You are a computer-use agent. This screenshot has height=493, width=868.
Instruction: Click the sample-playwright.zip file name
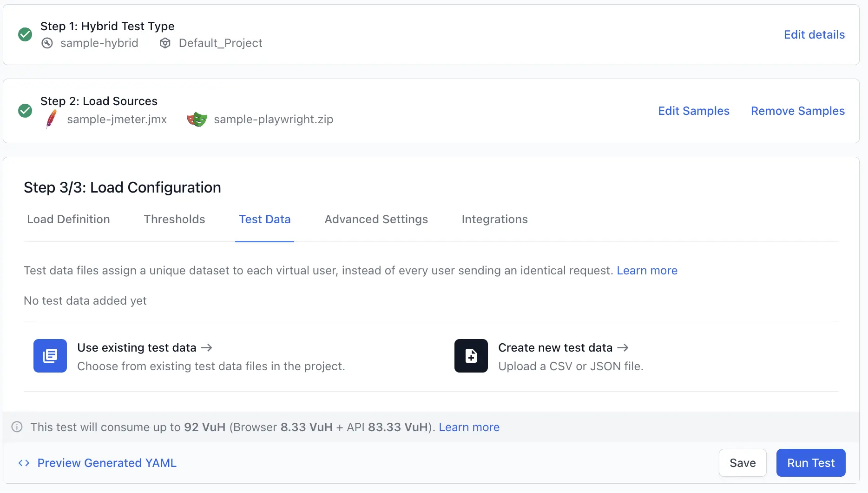(x=273, y=119)
